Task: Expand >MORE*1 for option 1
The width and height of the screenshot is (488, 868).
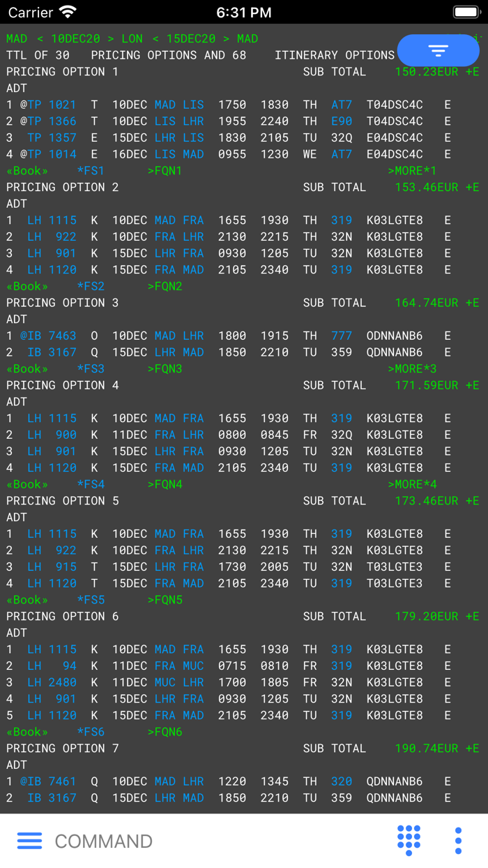Action: coord(412,171)
